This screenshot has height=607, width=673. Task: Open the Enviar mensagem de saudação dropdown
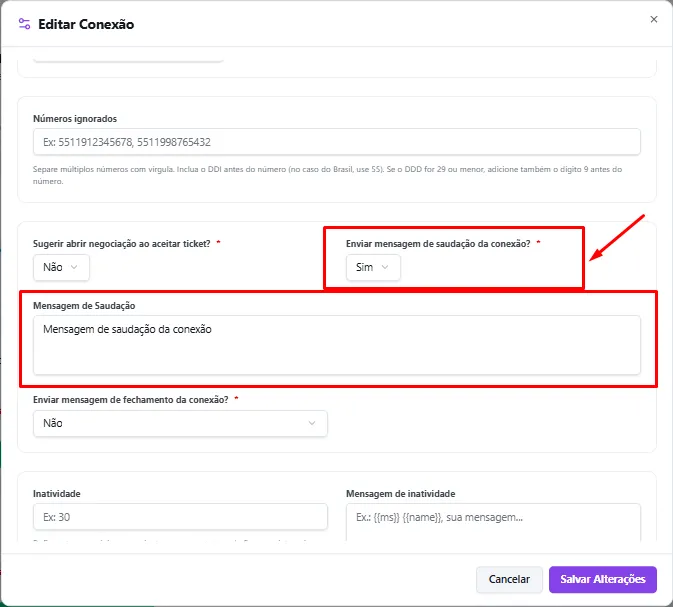click(x=373, y=267)
